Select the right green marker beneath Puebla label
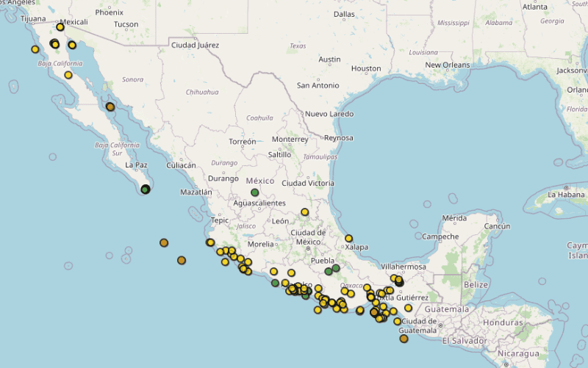Viewport: 588px width, 368px height. (336, 268)
